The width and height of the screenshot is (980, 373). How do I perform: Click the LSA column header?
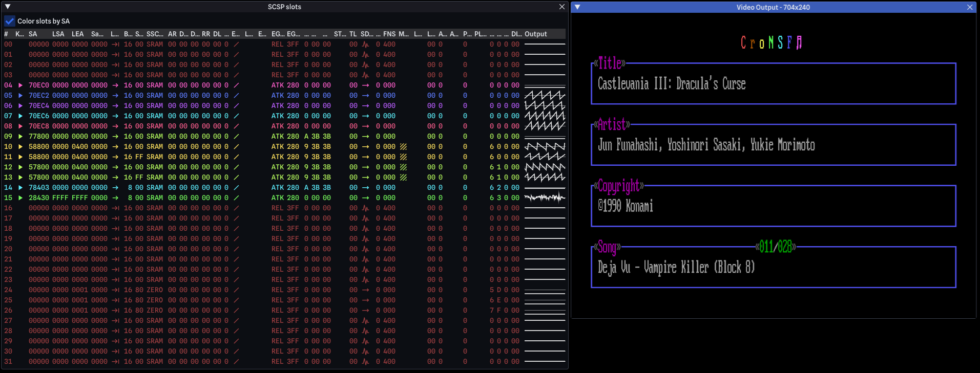pyautogui.click(x=58, y=34)
